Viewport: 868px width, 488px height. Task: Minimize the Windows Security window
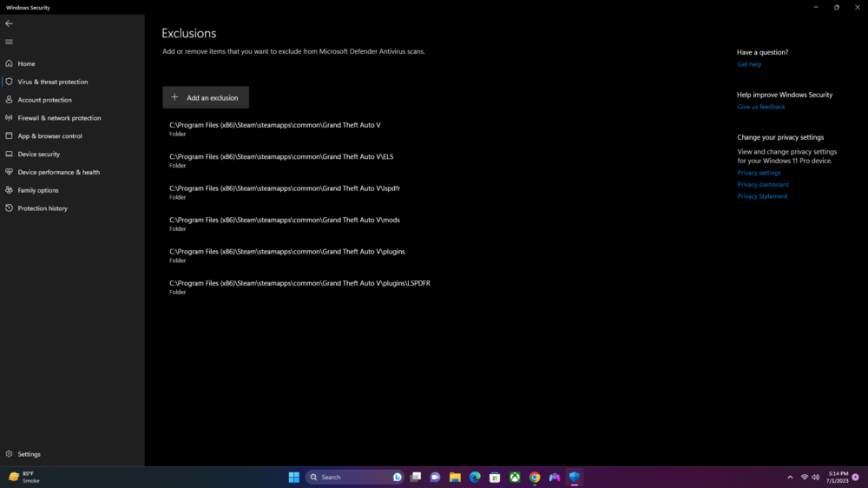(x=816, y=7)
